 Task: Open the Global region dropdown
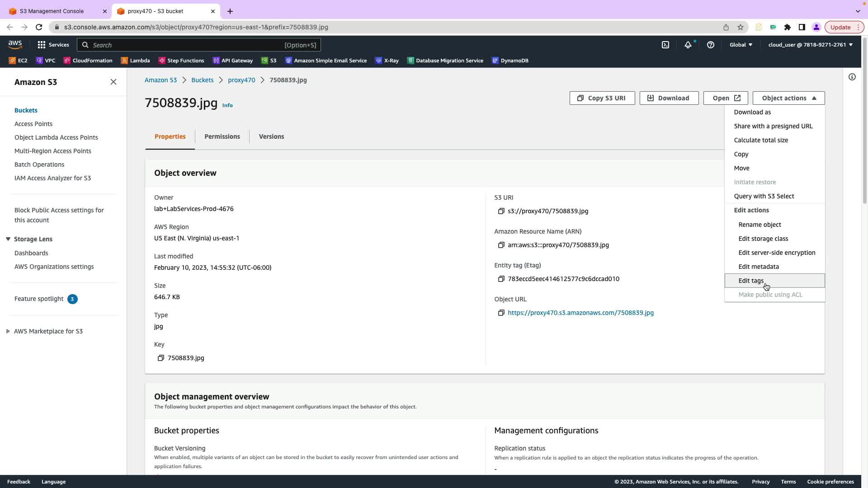741,45
